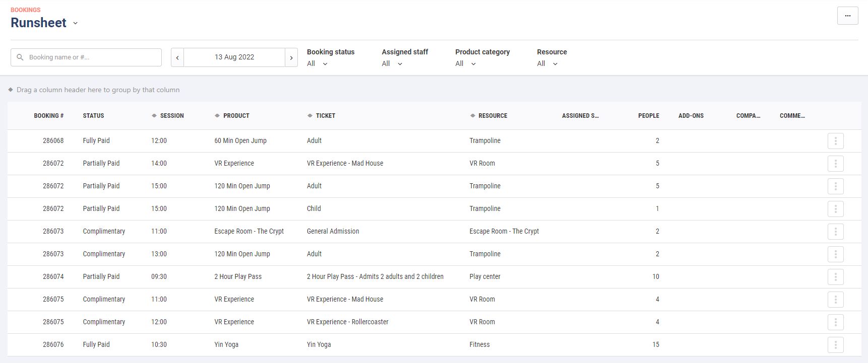
Task: Click the Child ticket cell
Action: [314, 209]
